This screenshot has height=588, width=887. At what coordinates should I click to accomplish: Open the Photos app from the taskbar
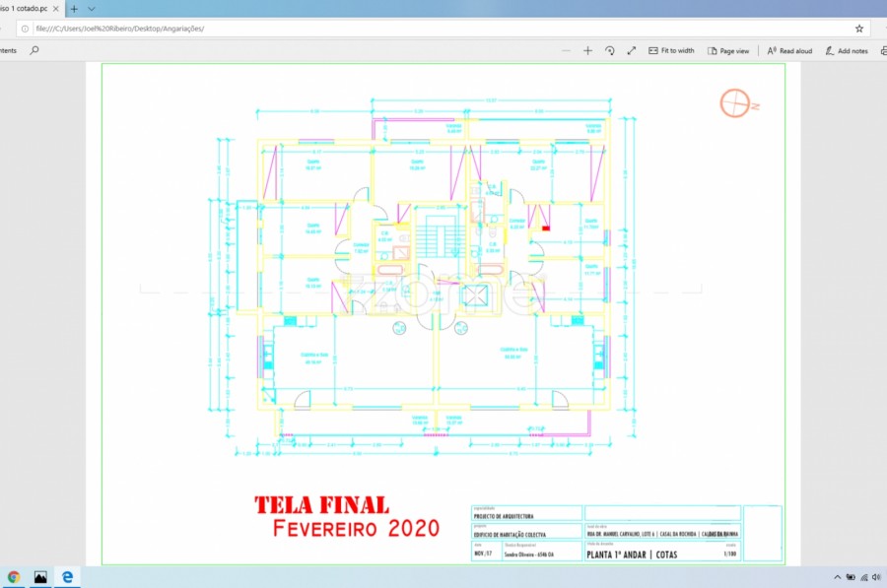(40, 577)
